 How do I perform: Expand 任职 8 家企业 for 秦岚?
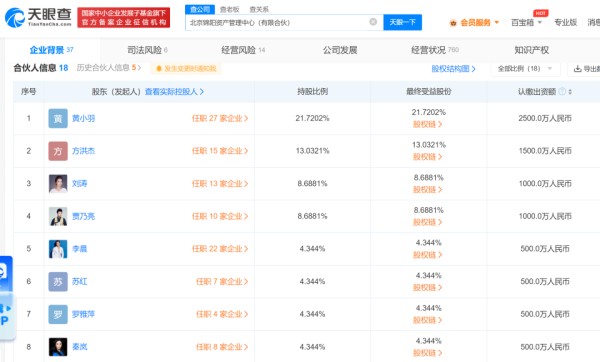pos(222,347)
